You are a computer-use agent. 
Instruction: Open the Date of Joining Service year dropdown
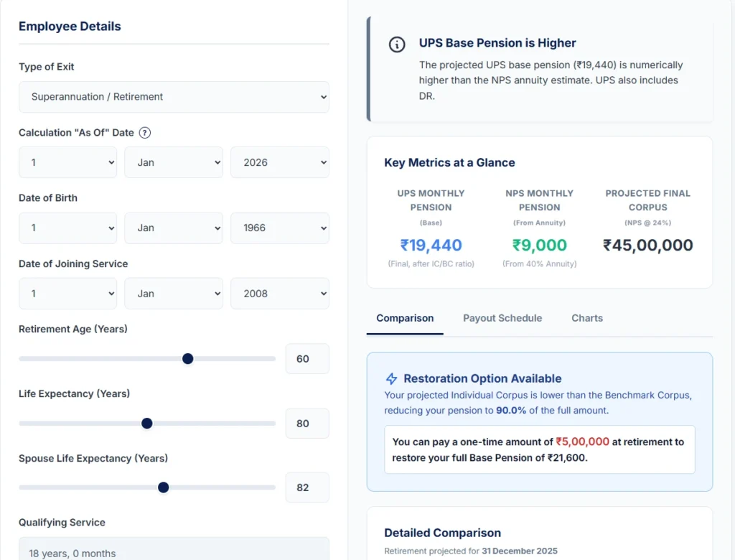(x=279, y=294)
